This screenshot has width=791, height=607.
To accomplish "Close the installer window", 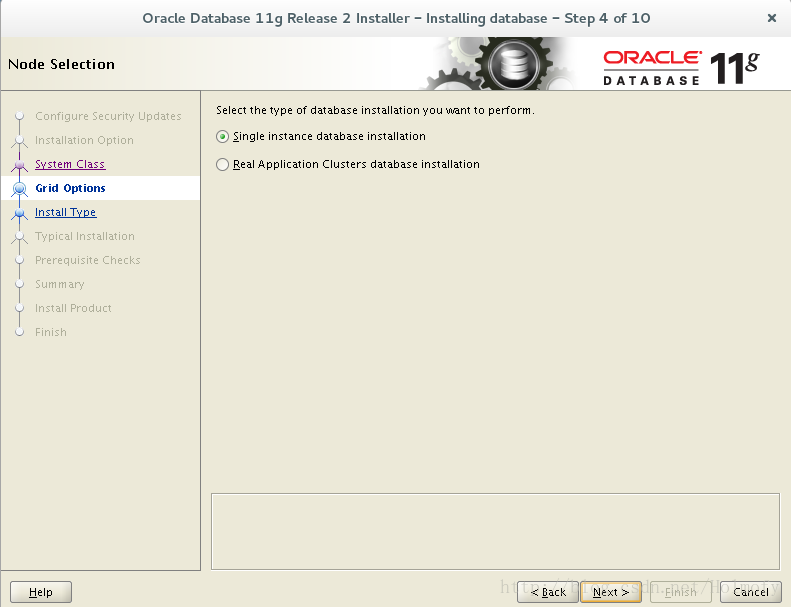I will click(771, 18).
